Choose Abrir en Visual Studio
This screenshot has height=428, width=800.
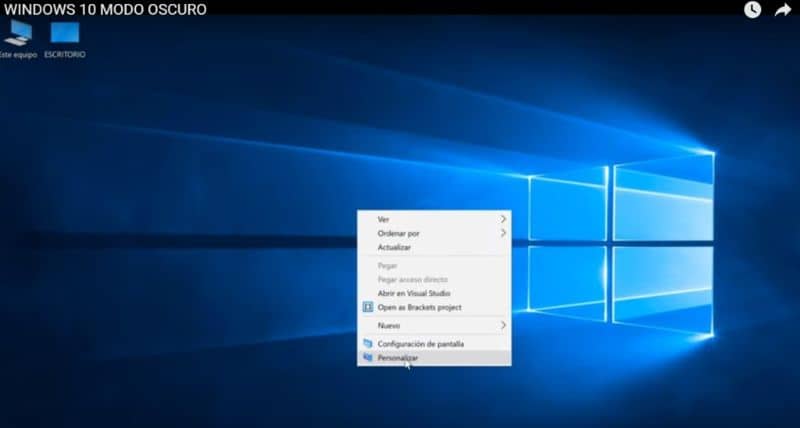point(434,293)
